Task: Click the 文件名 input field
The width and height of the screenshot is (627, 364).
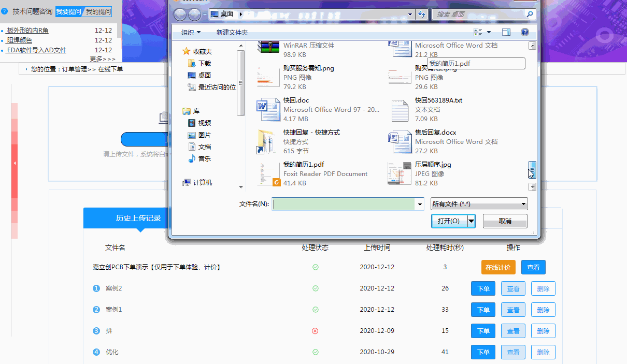Action: [345, 204]
